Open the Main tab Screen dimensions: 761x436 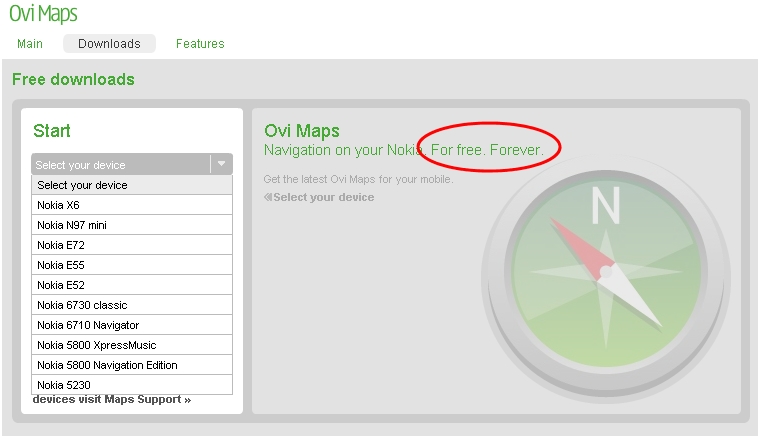tap(30, 44)
